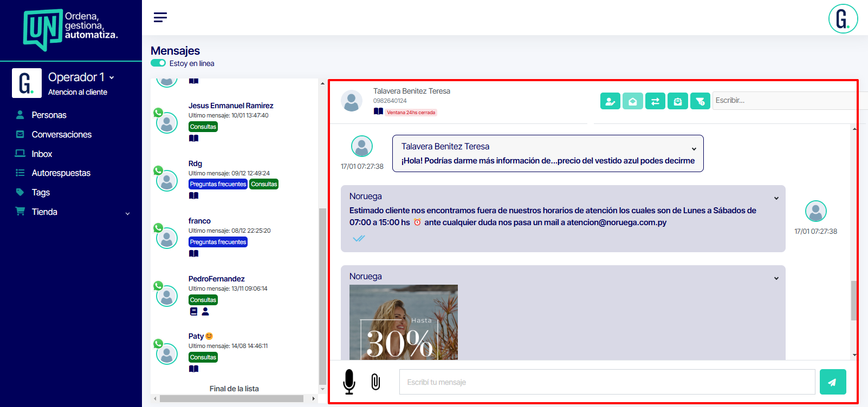The height and width of the screenshot is (407, 868).
Task: Click book icon under Paty conversation
Action: point(193,369)
